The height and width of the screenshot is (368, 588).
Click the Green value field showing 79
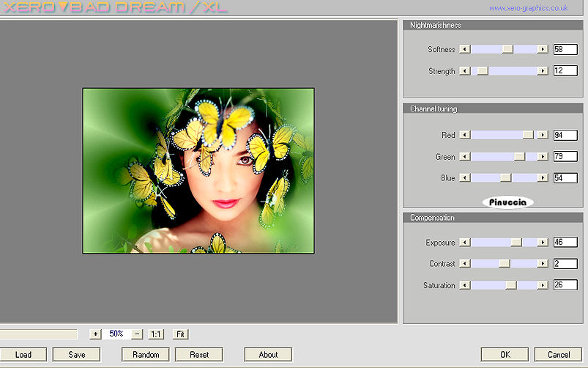pyautogui.click(x=565, y=156)
